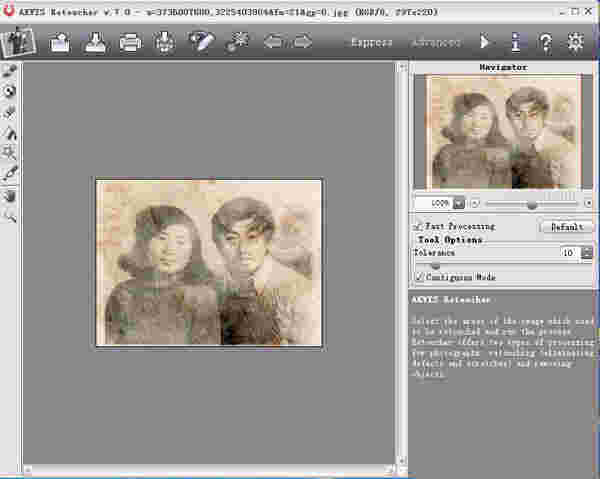Switch to Express mode
Viewport: 600px width, 479px height.
(x=372, y=43)
